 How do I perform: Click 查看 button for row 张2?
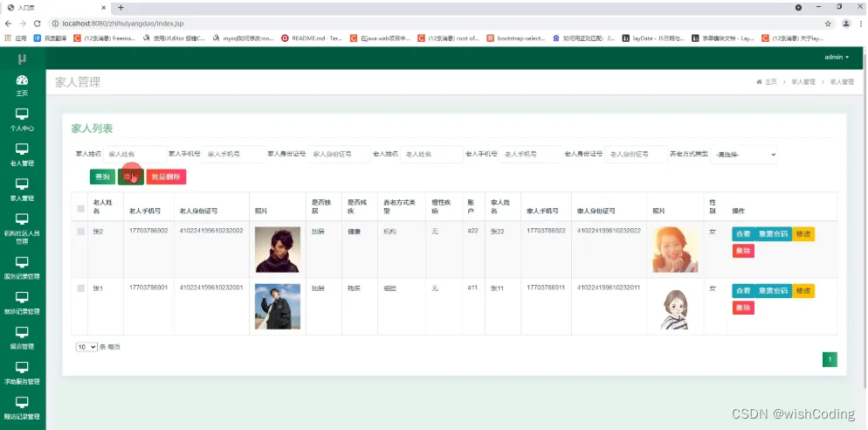[x=743, y=234]
